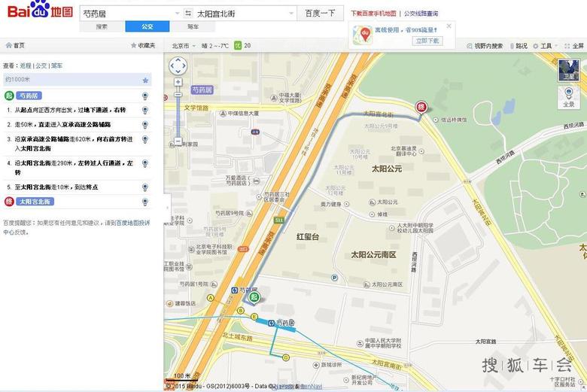Click the map pan compass control
Viewport: 587px width, 392px height.
pyautogui.click(x=178, y=65)
